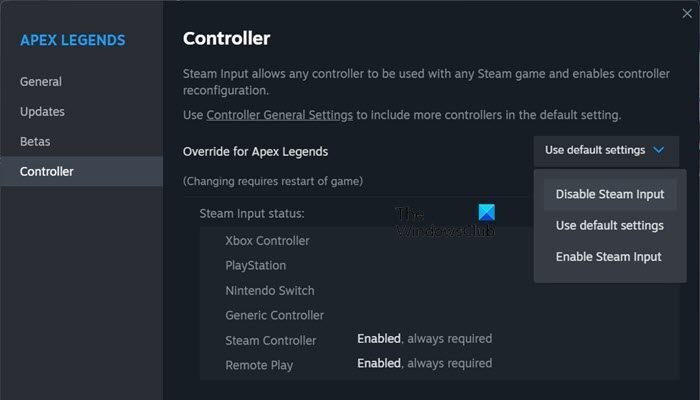Click the PlayStation status row
The image size is (700, 400).
click(x=256, y=266)
